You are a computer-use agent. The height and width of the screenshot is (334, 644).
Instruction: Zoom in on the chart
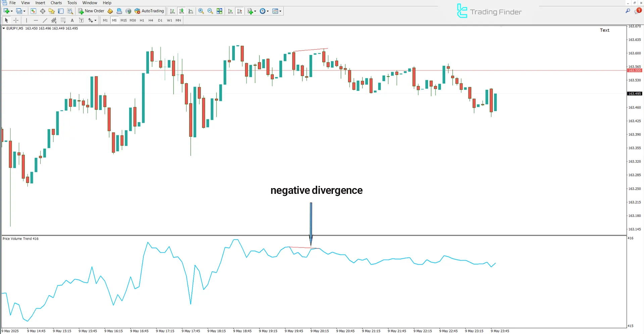pos(201,11)
